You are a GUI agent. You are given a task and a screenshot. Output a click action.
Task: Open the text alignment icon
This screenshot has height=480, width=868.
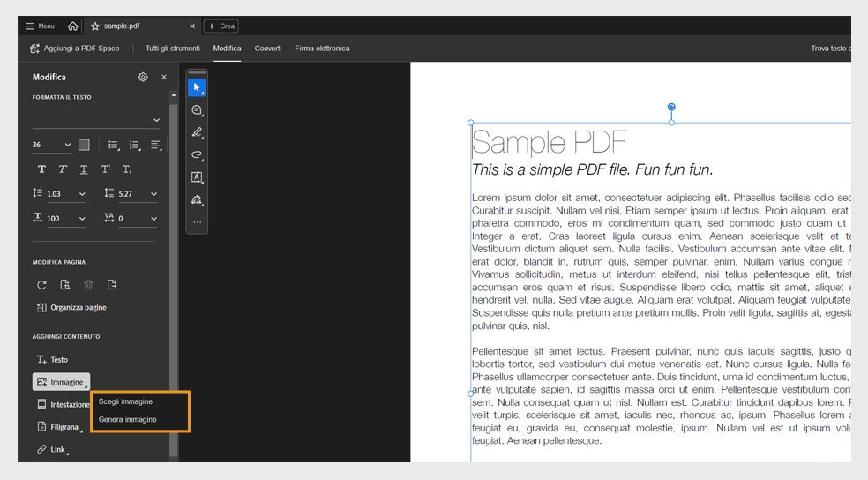[x=156, y=145]
